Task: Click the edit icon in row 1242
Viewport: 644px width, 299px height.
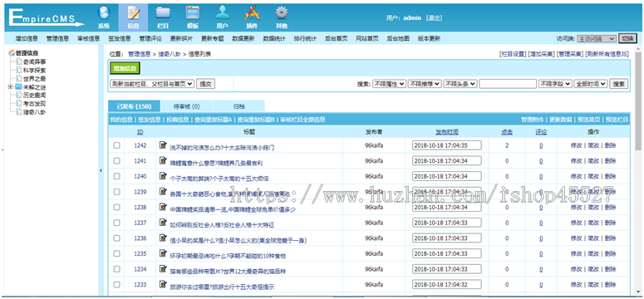Action: [x=163, y=145]
